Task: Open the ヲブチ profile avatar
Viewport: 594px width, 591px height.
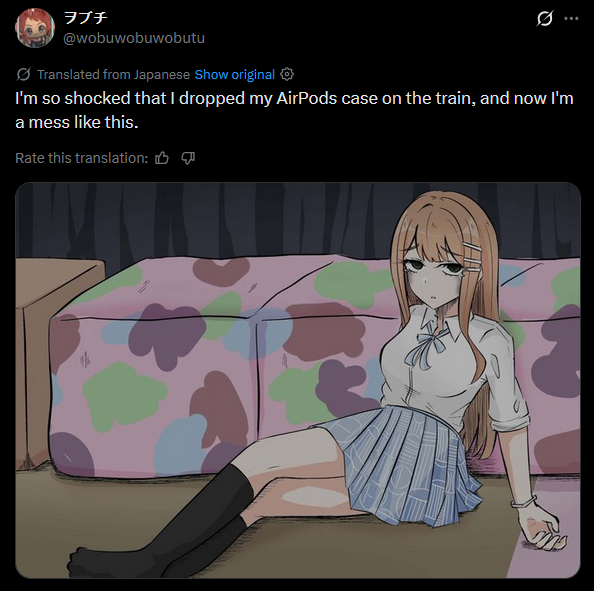Action: click(x=34, y=28)
